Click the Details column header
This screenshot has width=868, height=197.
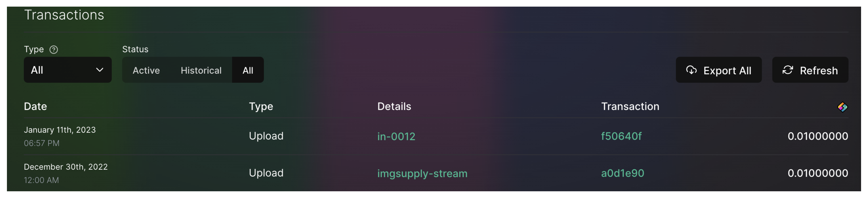[394, 106]
